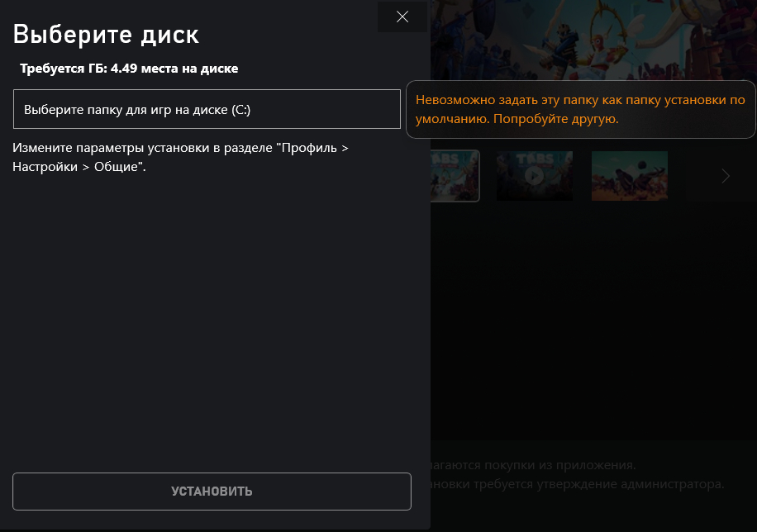The image size is (757, 532).
Task: Open the drive C: games folder selector
Action: (x=207, y=109)
